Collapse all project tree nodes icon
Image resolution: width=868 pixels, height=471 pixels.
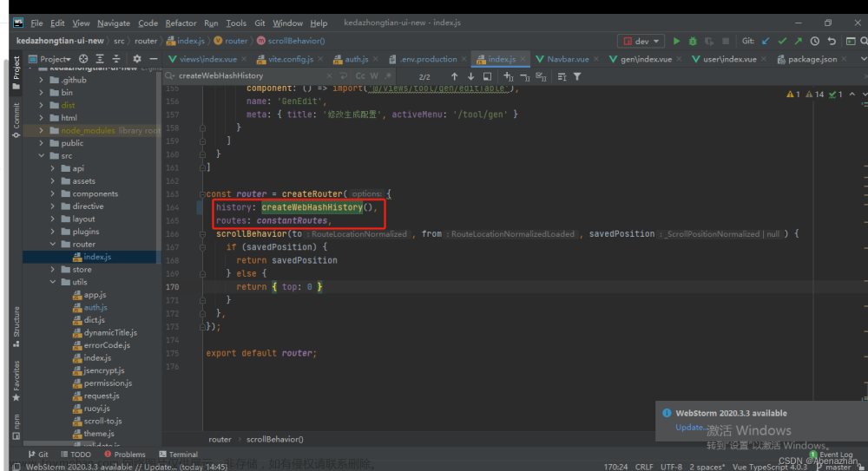(x=116, y=59)
